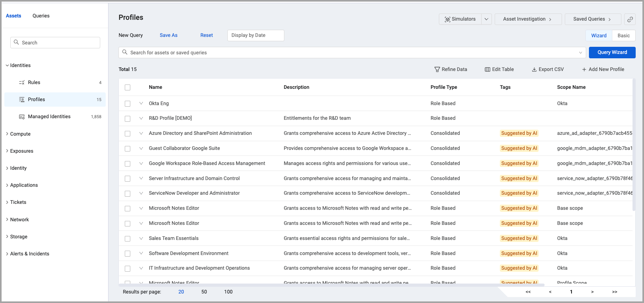Viewport: 644px width, 303px height.
Task: Click the Reset link
Action: 206,35
